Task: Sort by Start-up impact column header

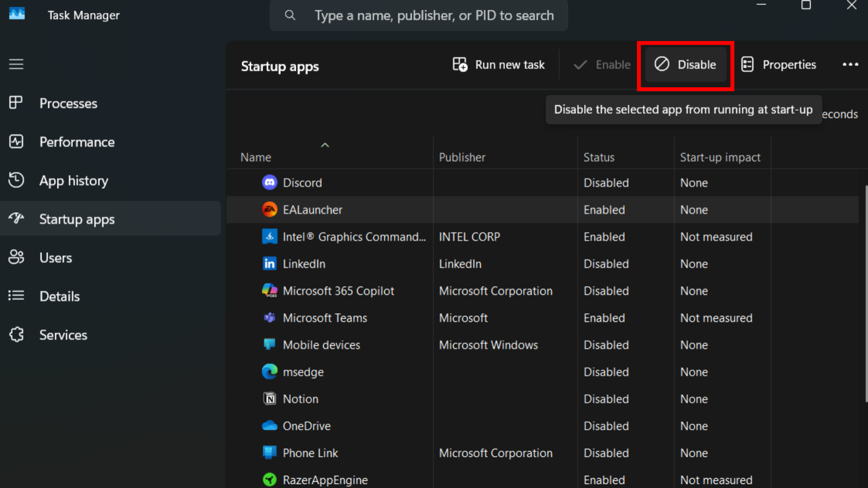Action: pyautogui.click(x=720, y=157)
